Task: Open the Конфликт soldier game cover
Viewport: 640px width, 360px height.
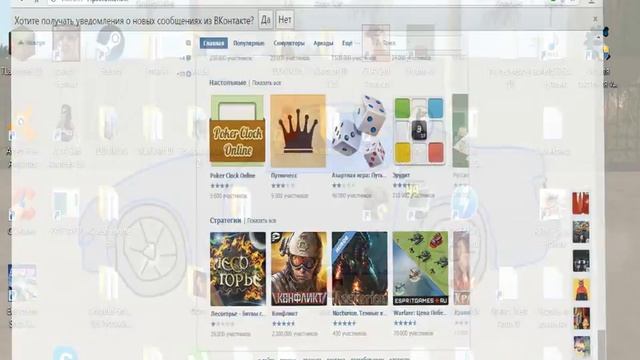Action: (299, 269)
